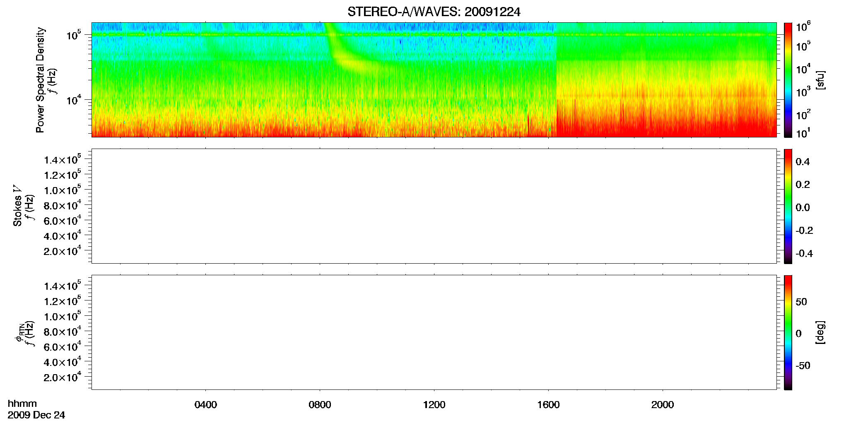Click the phi RTN angle colorbar
This screenshot has width=868, height=447.
pyautogui.click(x=788, y=332)
